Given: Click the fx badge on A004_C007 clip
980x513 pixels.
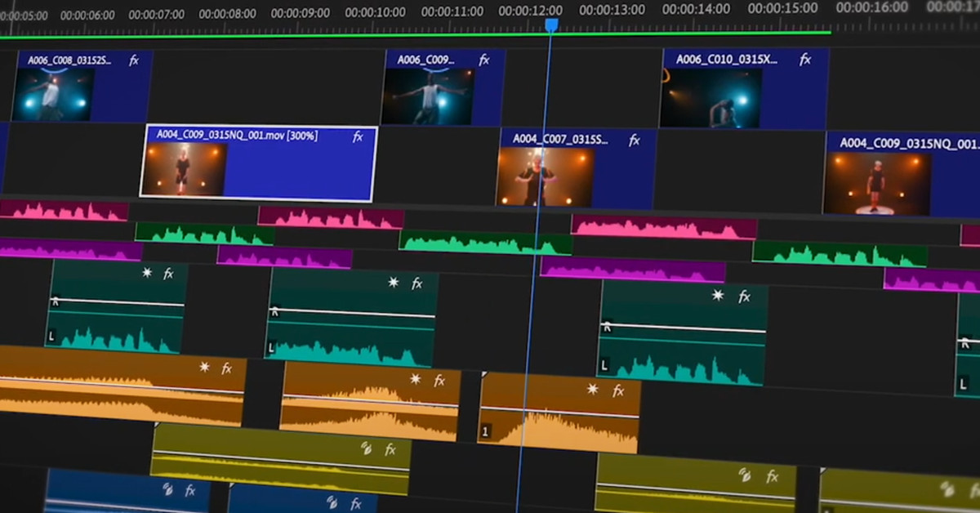Looking at the screenshot, I should pos(635,141).
